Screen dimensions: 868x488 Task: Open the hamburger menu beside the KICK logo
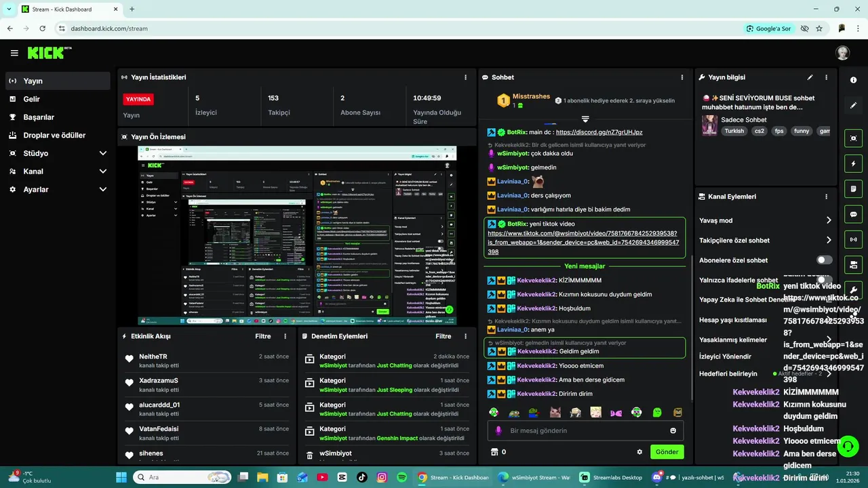pyautogui.click(x=14, y=53)
